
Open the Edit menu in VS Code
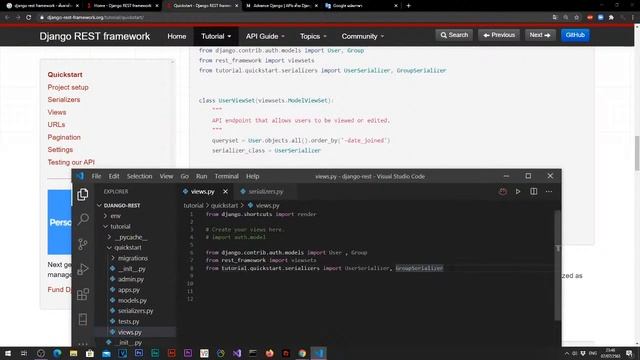114,176
